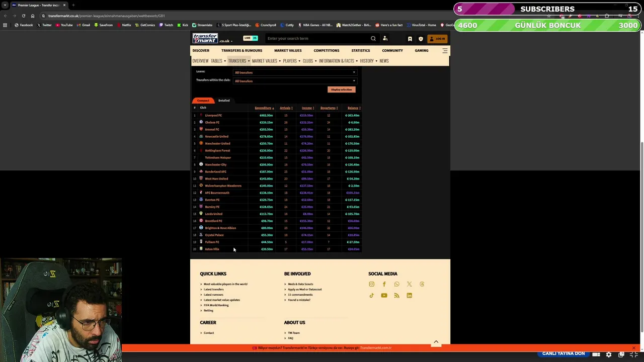
Task: Open the Competitions menu
Action: coord(327,51)
